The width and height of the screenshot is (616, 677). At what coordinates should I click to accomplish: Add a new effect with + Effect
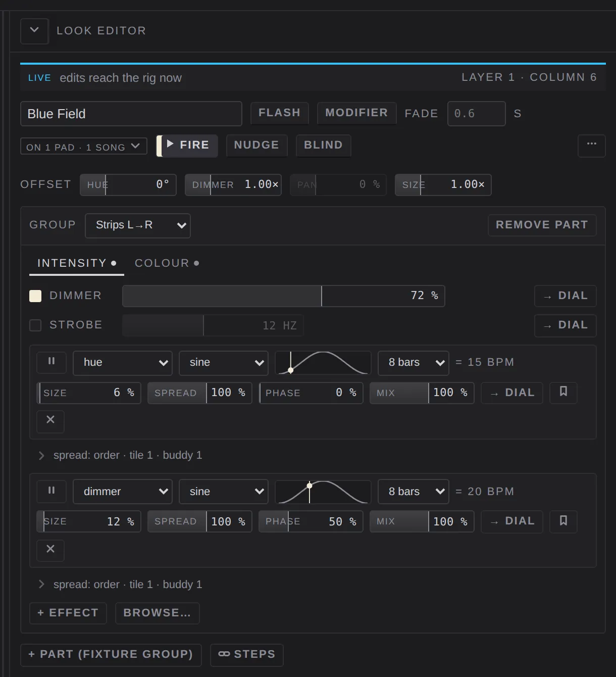(x=68, y=613)
